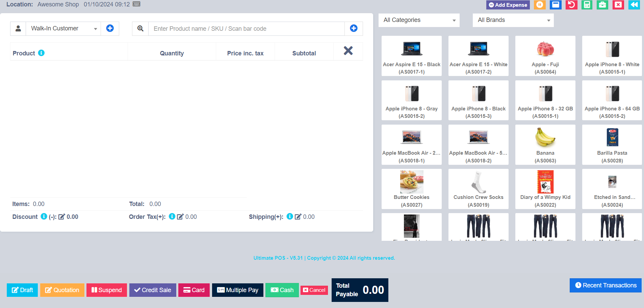This screenshot has height=308, width=644.
Task: Click the Total Payable amount box
Action: (360, 290)
